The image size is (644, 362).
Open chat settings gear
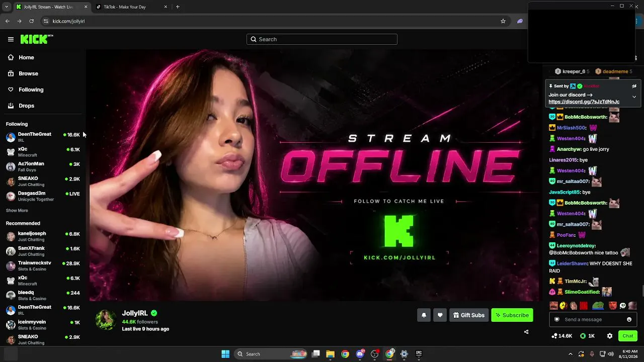click(610, 336)
